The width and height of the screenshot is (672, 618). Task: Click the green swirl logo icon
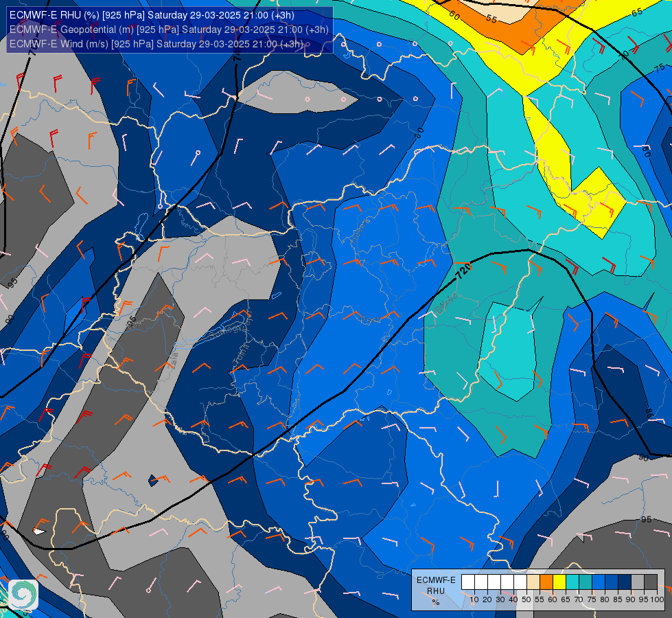(x=23, y=594)
